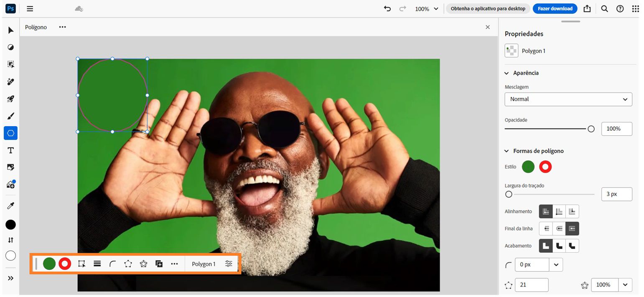Open options on the Polígono document tab
The height and width of the screenshot is (297, 644).
pyautogui.click(x=62, y=27)
